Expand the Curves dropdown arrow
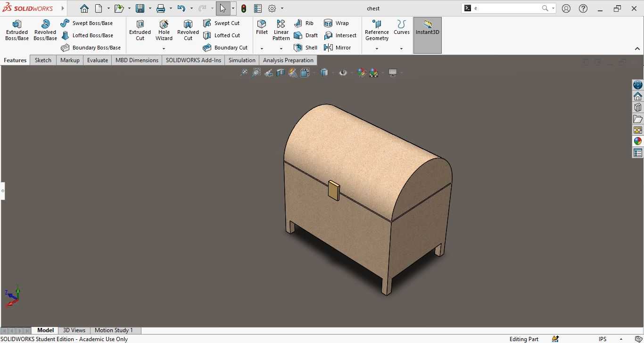Image resolution: width=644 pixels, height=343 pixels. pos(402,49)
